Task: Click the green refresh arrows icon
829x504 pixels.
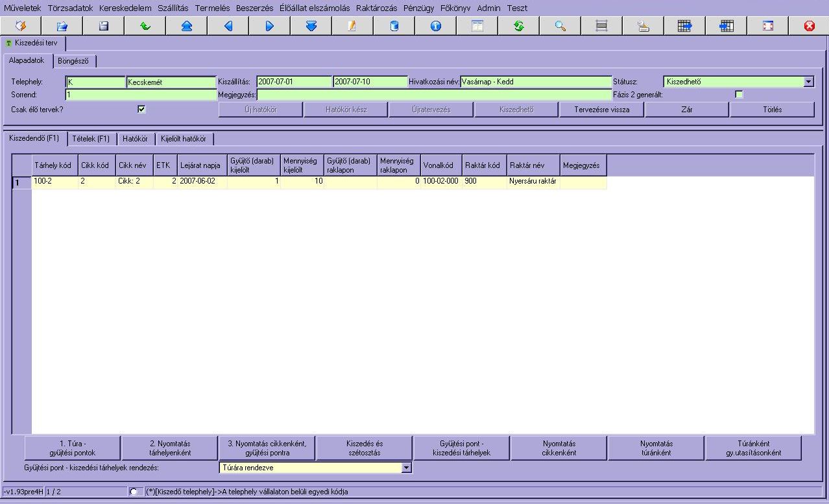Action: coord(518,26)
